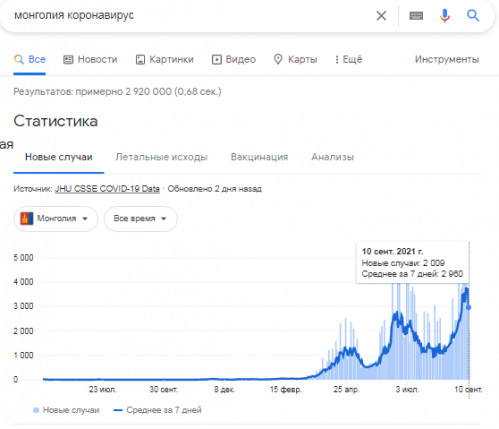Click the results count 'Результатов: примерно 2 920 000'

coord(92,92)
